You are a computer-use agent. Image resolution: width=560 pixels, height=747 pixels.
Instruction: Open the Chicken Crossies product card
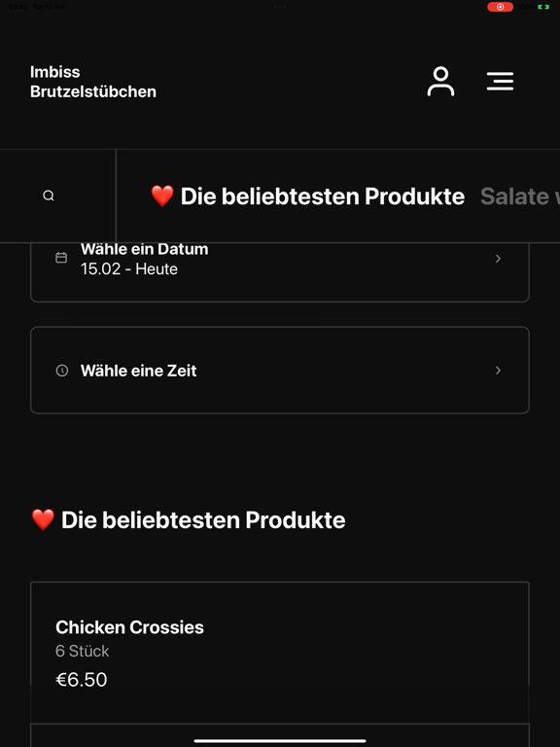[280, 653]
